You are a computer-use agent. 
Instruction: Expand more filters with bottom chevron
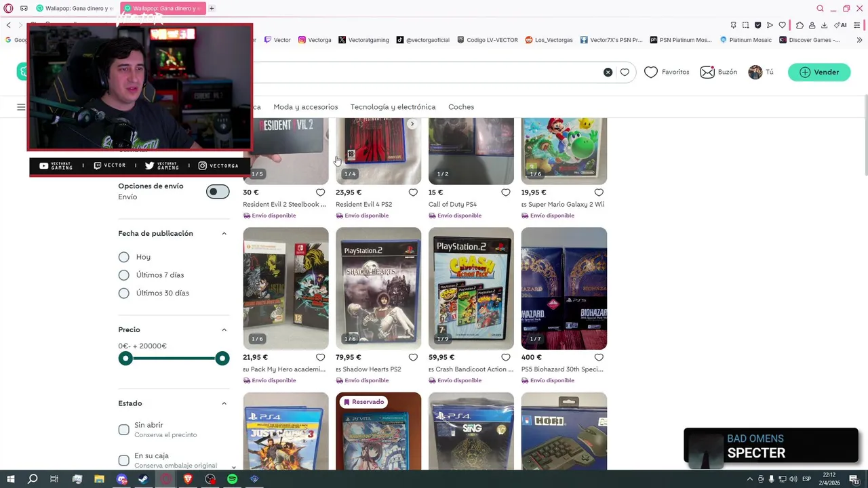[234, 467]
